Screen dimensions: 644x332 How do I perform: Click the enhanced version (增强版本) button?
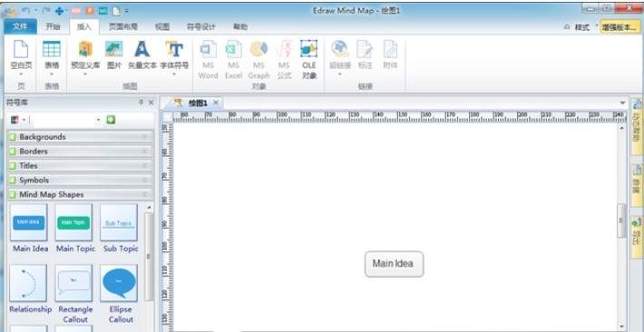[620, 27]
